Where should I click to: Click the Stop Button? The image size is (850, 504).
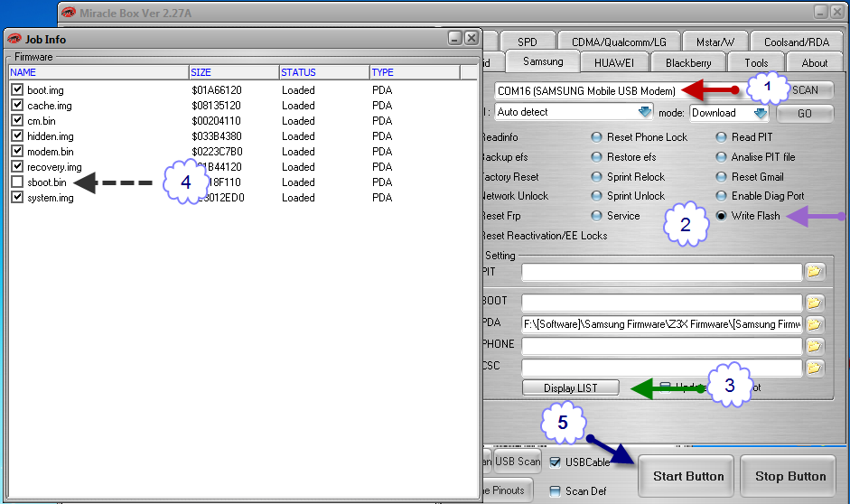coord(789,476)
